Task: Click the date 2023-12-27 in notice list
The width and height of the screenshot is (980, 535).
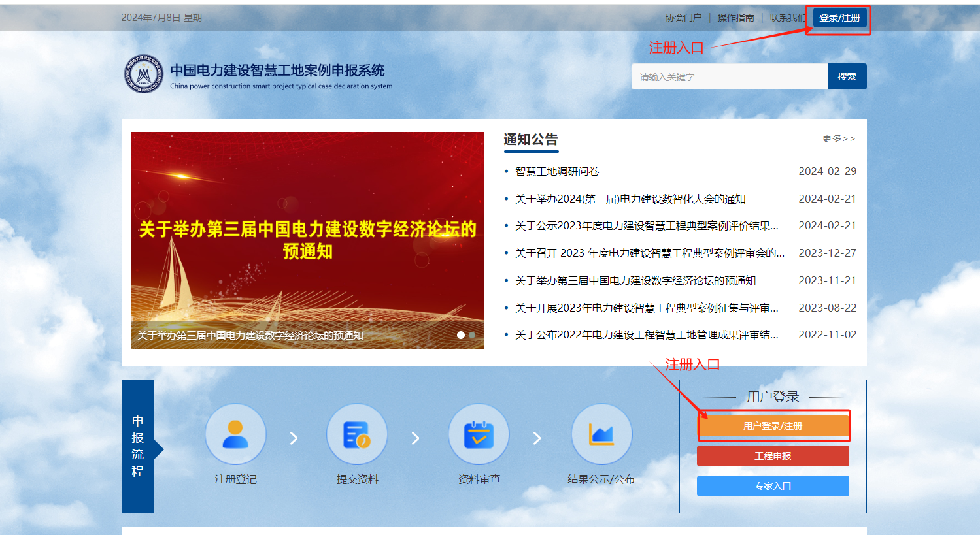Action: coord(828,253)
